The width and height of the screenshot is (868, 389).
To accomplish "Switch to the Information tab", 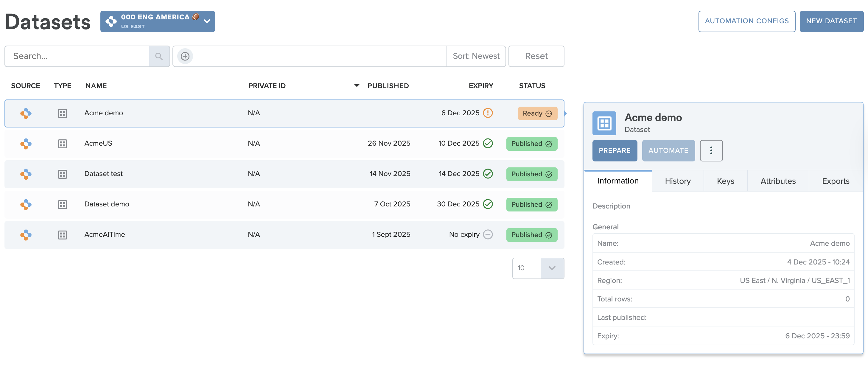I will [x=618, y=181].
